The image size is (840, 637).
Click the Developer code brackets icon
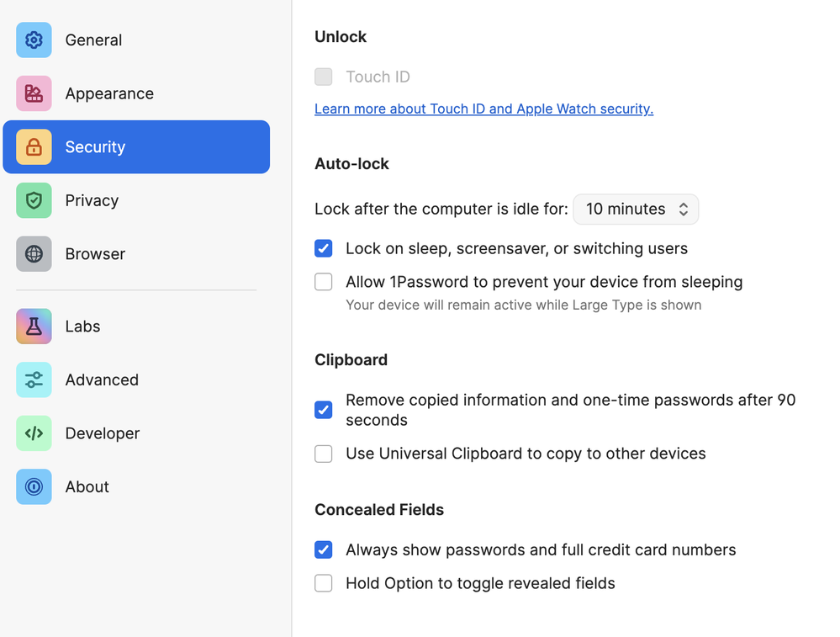(x=34, y=433)
